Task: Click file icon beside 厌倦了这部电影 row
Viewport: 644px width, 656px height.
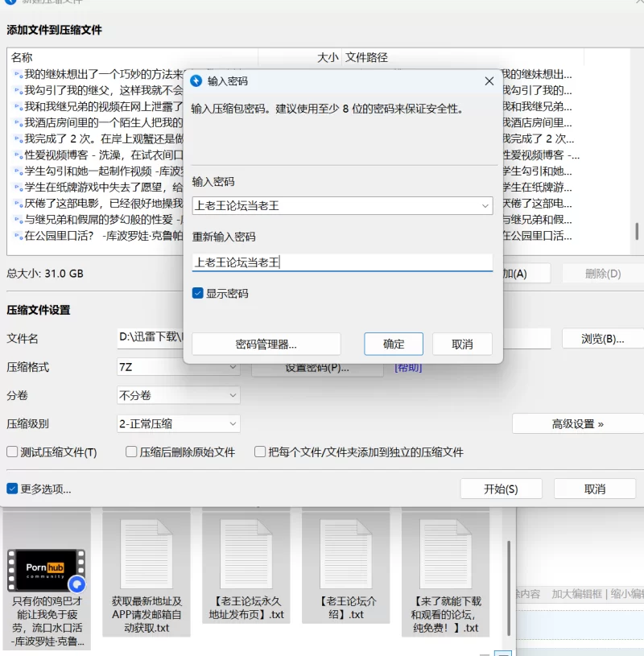Action: click(x=19, y=204)
